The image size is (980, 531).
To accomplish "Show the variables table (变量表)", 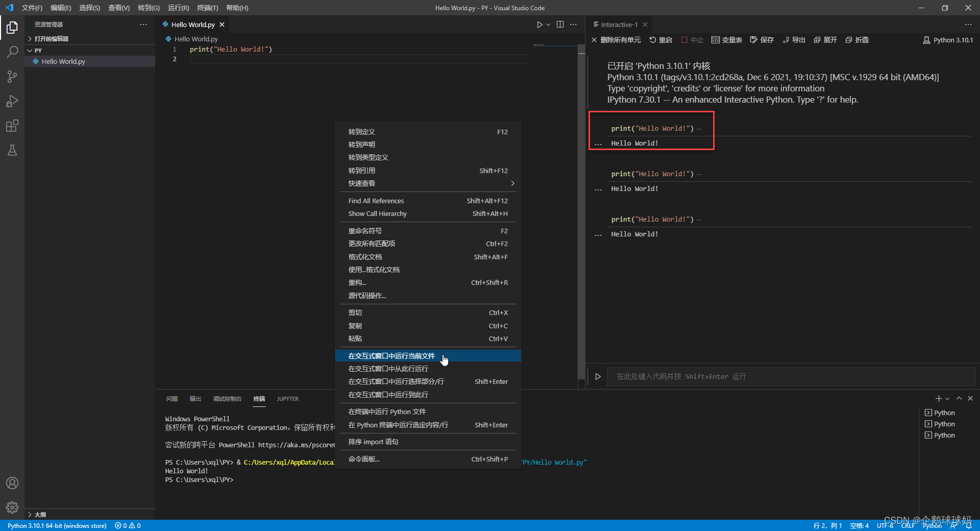I will pos(726,39).
